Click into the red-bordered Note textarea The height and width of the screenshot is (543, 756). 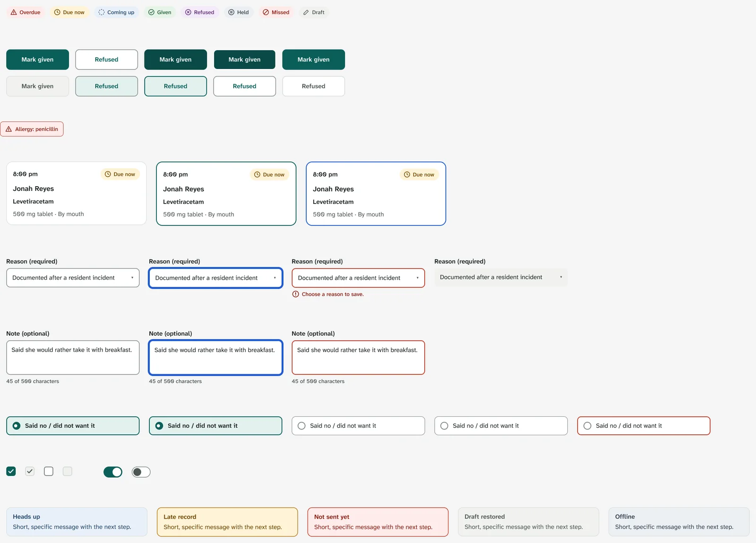coord(358,358)
